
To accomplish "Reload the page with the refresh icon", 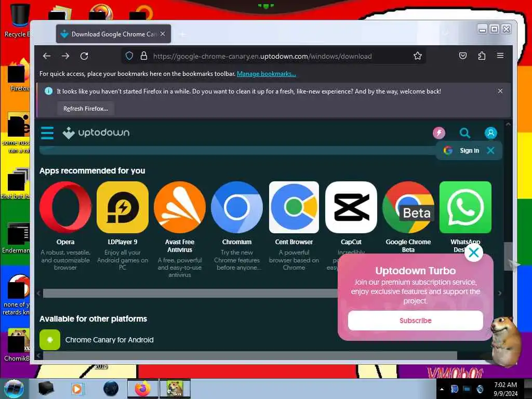I will coord(84,56).
